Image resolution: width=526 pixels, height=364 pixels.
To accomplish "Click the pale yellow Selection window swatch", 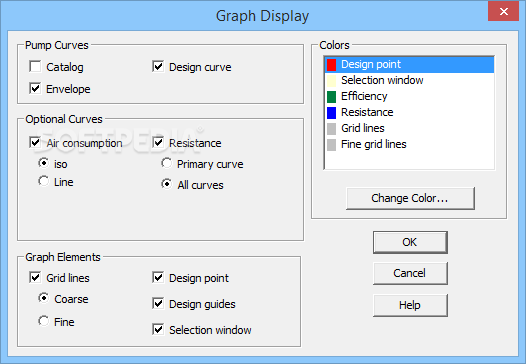I will (331, 81).
